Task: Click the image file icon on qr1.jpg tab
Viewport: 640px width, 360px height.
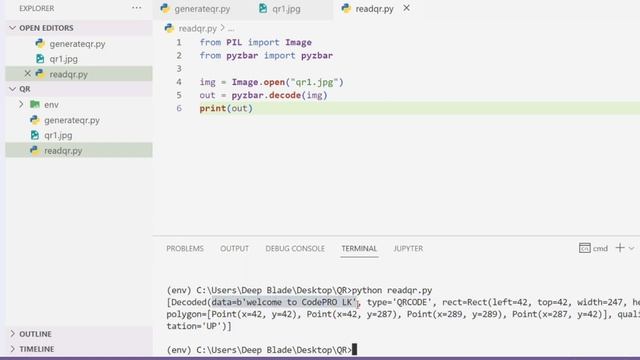Action: coord(263,9)
